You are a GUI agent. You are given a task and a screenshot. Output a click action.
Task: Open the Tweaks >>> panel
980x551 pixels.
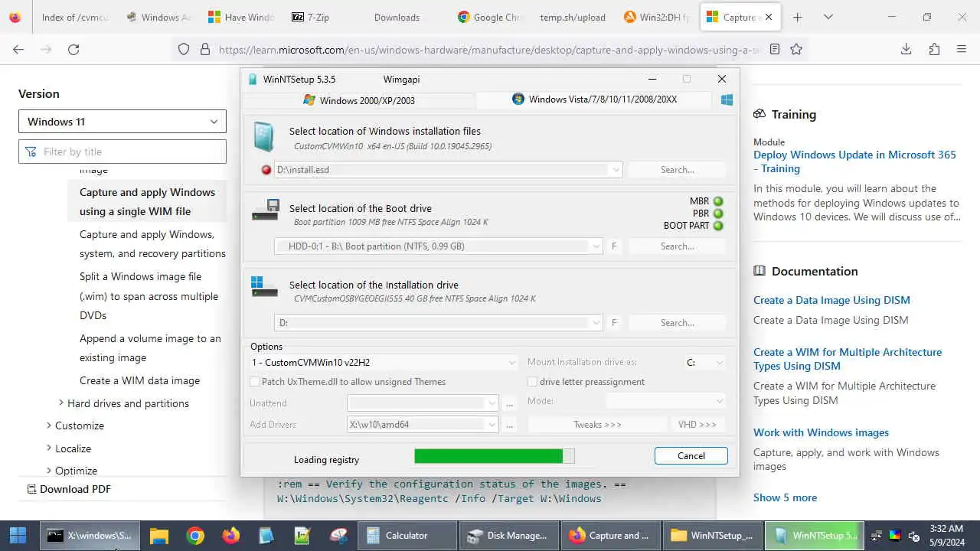tap(597, 425)
